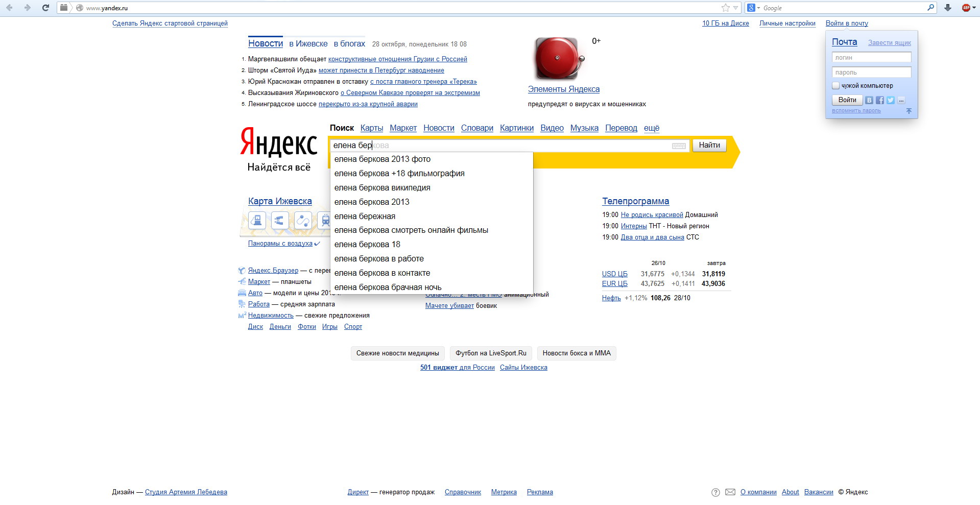Switch to the Музыка tab
This screenshot has height=505, width=980.
(584, 128)
